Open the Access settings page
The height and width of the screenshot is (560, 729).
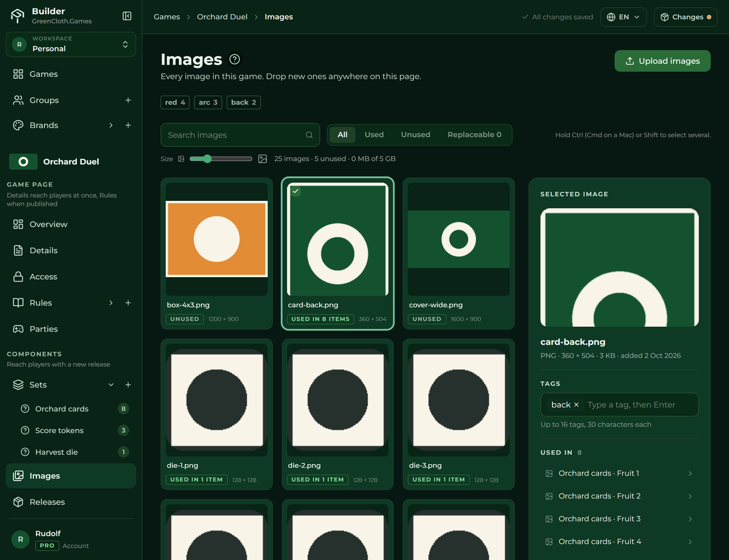click(x=71, y=277)
